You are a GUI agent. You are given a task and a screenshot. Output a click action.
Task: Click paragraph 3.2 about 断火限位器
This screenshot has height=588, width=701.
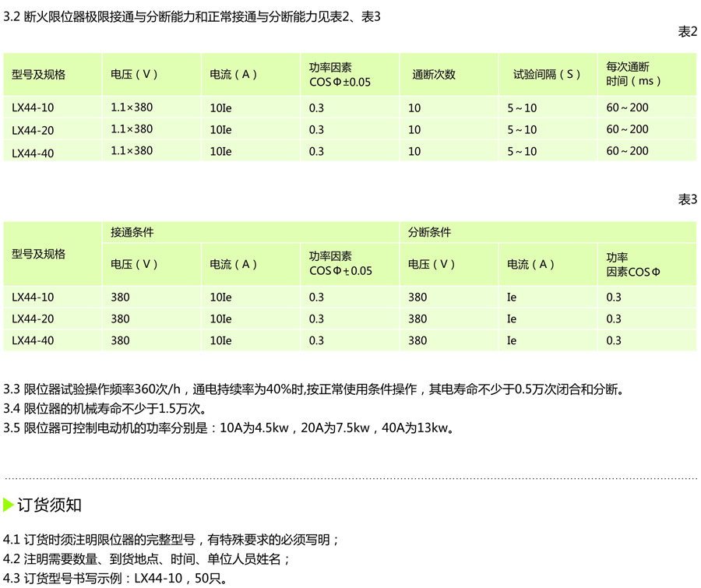pos(192,16)
